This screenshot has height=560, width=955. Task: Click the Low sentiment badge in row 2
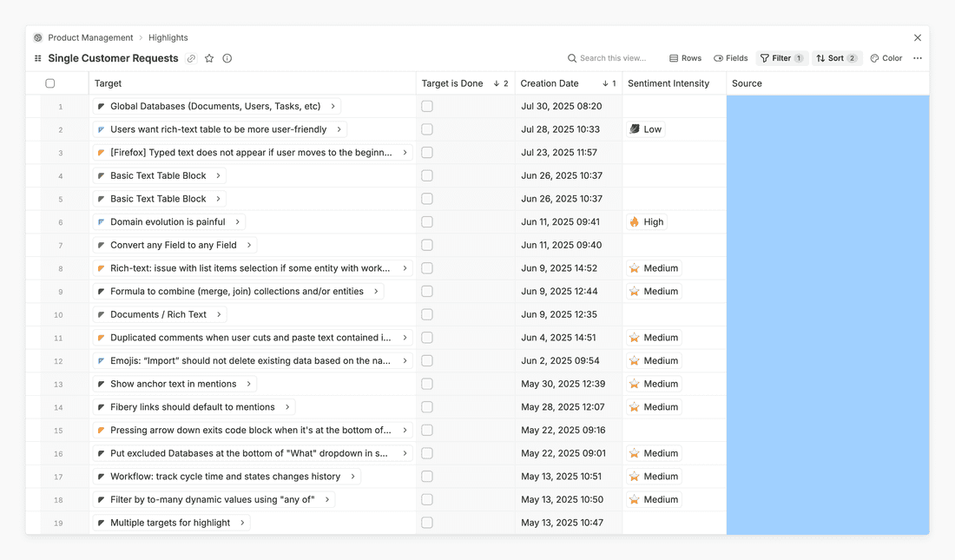645,129
